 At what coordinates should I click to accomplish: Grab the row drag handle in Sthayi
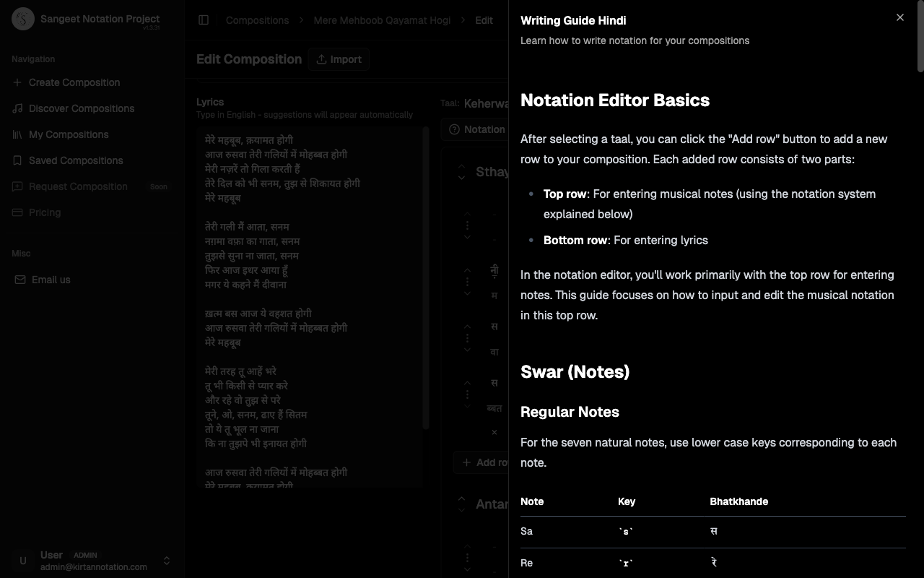tap(467, 225)
